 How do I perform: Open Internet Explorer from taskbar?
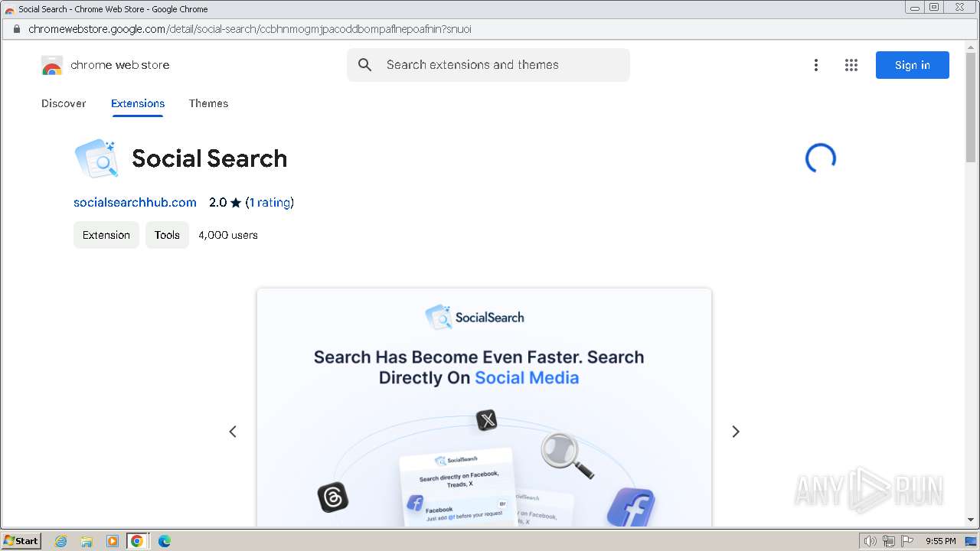60,541
